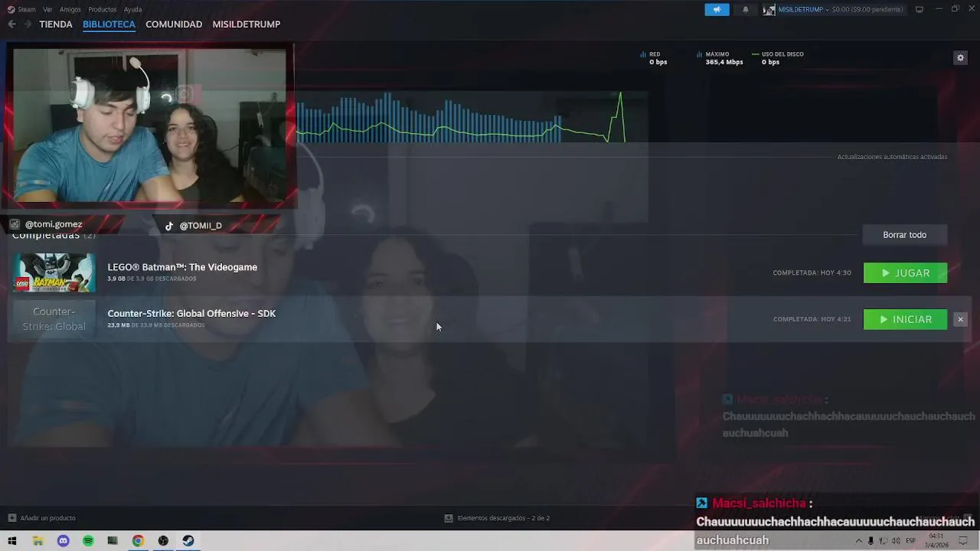
Task: Click the Counter-Strike: Global thumbnail placeholder
Action: pyautogui.click(x=54, y=319)
